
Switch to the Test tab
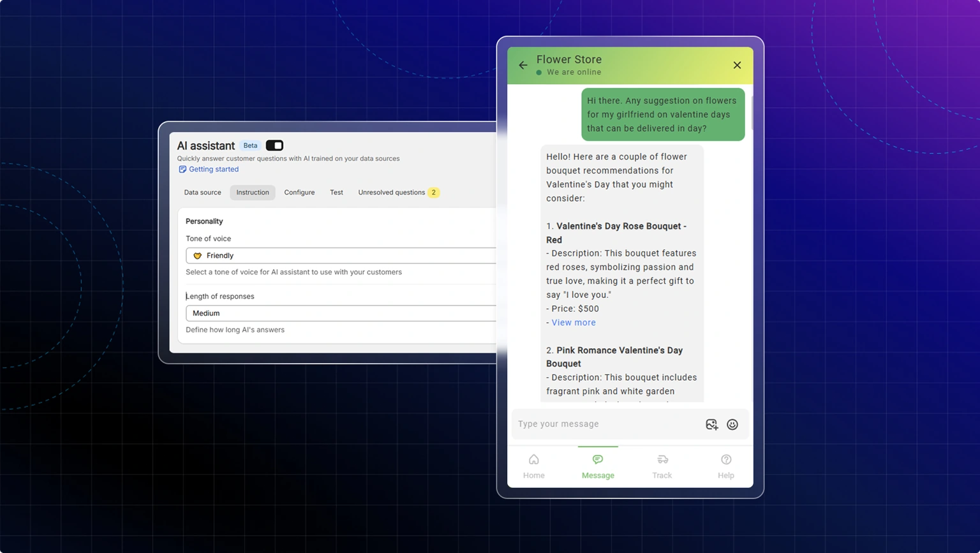pyautogui.click(x=336, y=193)
